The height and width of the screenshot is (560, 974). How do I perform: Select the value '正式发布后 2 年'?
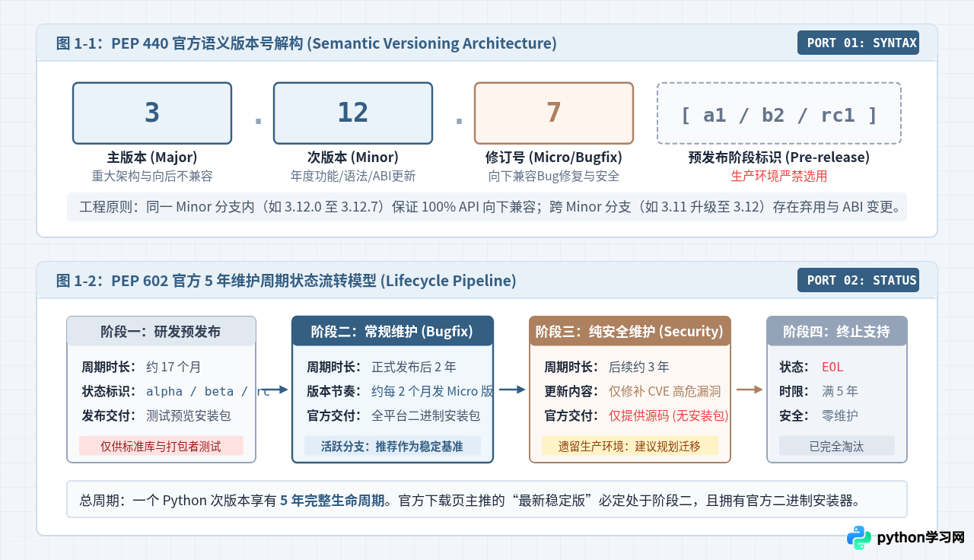(414, 367)
